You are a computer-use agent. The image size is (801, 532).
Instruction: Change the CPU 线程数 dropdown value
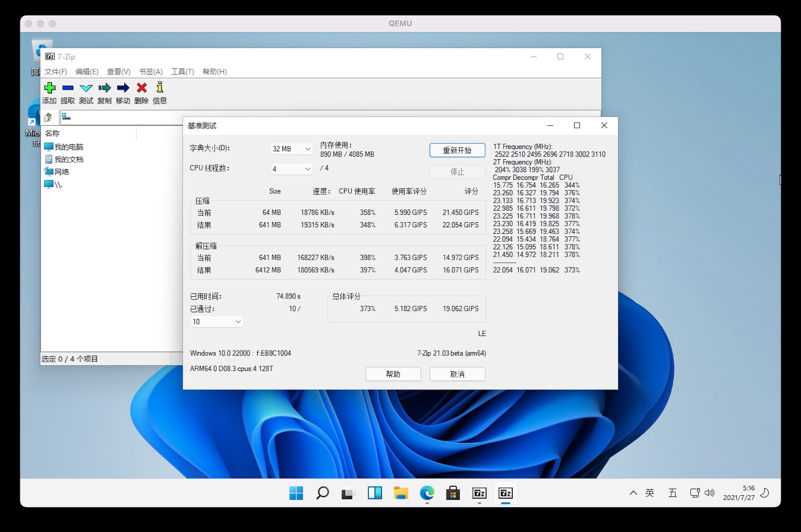(x=291, y=169)
